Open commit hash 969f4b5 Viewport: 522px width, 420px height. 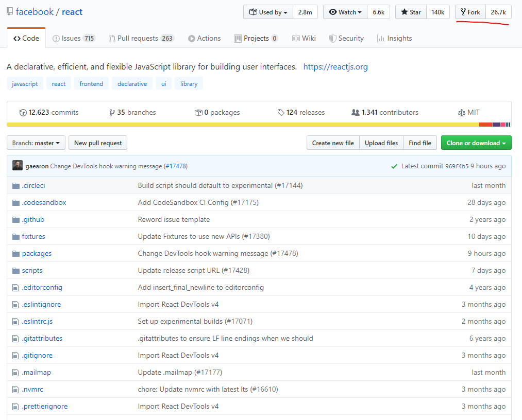(x=457, y=166)
